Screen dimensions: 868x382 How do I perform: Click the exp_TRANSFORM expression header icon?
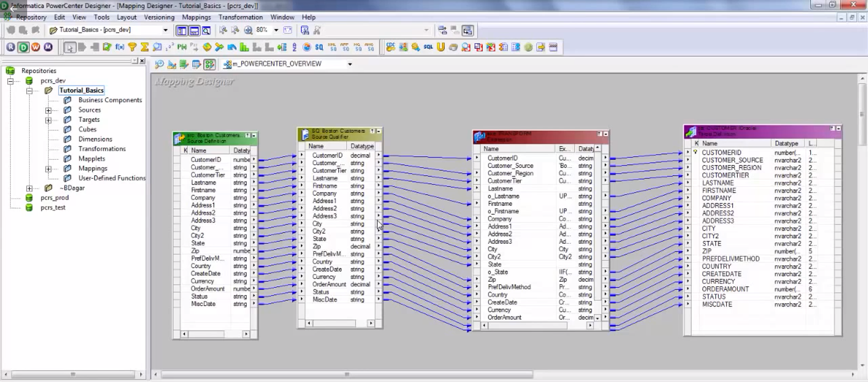(479, 136)
